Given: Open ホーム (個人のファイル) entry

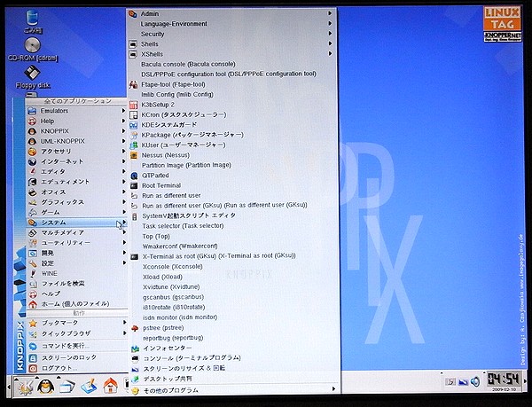Looking at the screenshot, I should pyautogui.click(x=77, y=304).
